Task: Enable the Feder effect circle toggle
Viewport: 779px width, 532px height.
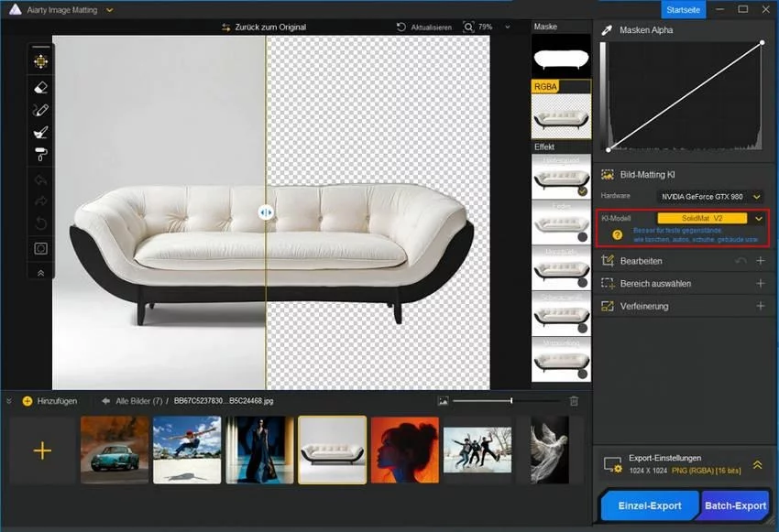Action: pos(582,236)
